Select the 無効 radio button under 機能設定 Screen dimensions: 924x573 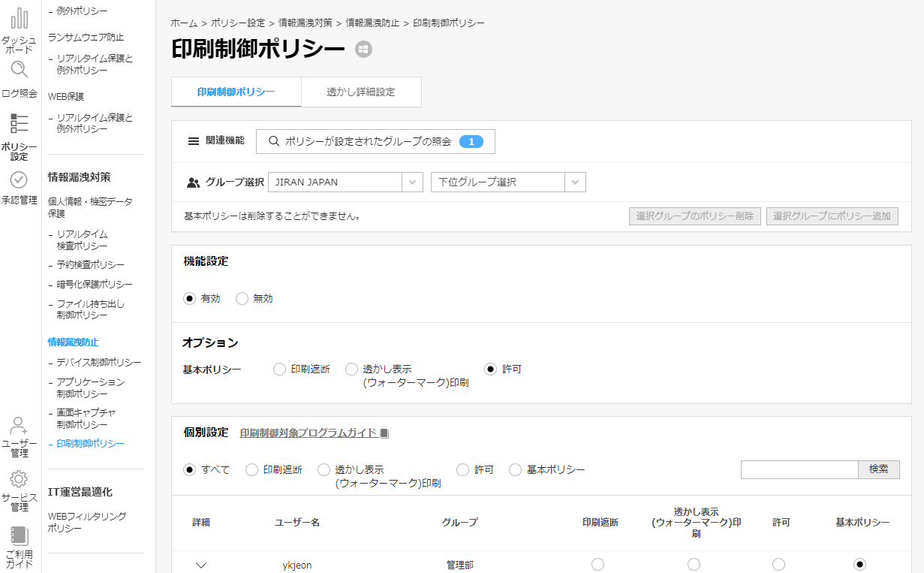click(242, 298)
